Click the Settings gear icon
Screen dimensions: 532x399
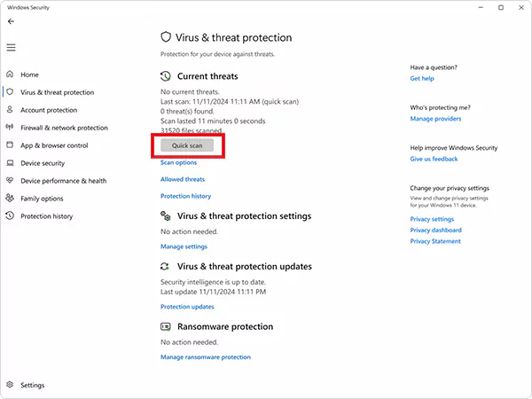click(10, 385)
